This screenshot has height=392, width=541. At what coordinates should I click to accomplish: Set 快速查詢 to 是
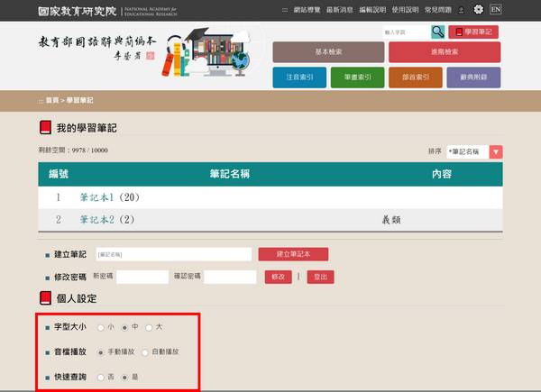coord(124,378)
